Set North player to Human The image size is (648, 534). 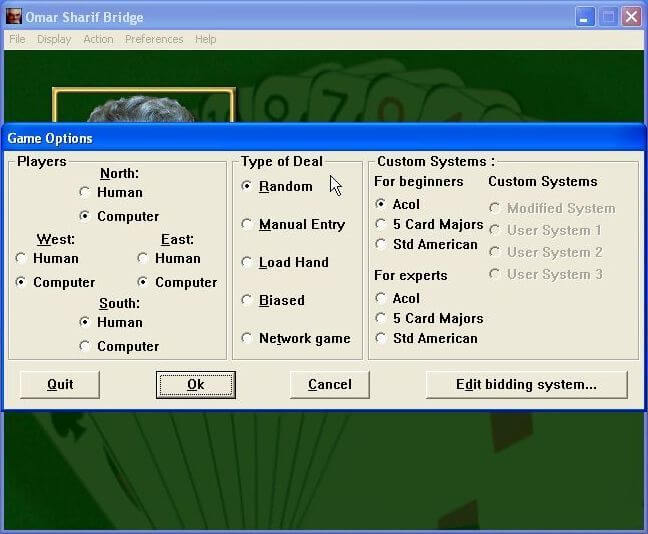point(111,192)
